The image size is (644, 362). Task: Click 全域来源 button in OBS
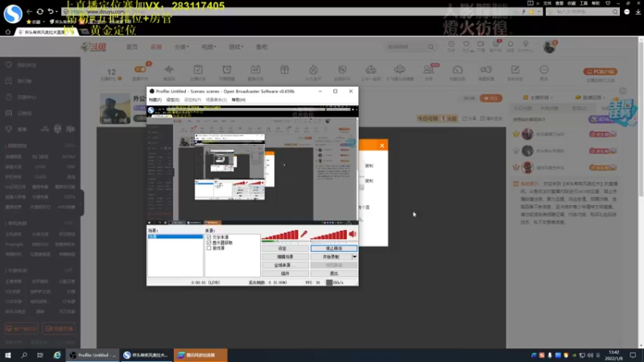[x=285, y=265]
